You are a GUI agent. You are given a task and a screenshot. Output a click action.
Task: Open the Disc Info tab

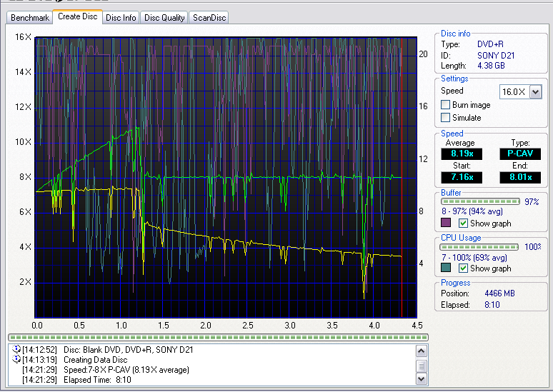pos(121,18)
